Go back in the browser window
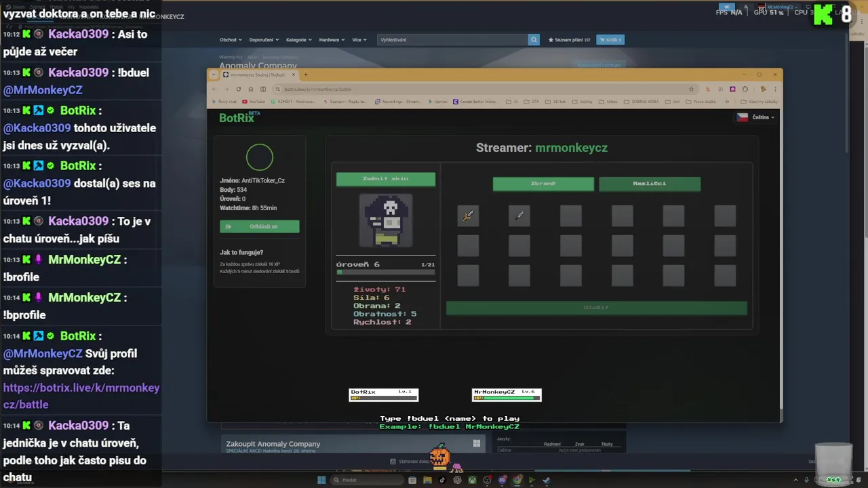The height and width of the screenshot is (488, 868). (215, 89)
